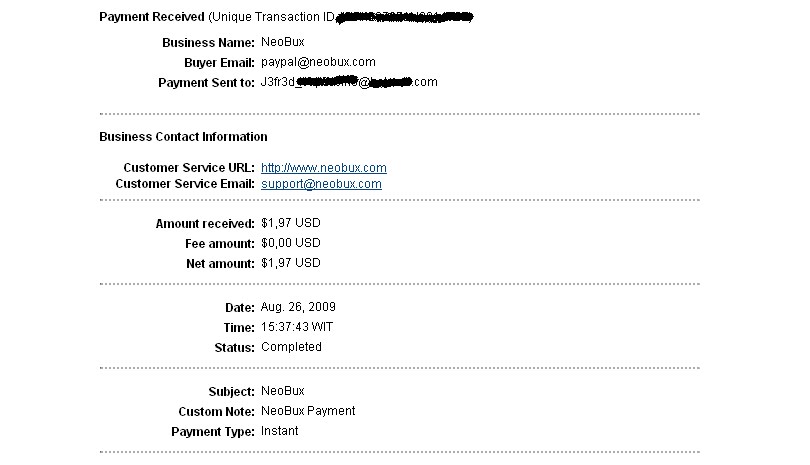The width and height of the screenshot is (810, 465).
Task: Click the Business Contact Information heading
Action: click(183, 137)
